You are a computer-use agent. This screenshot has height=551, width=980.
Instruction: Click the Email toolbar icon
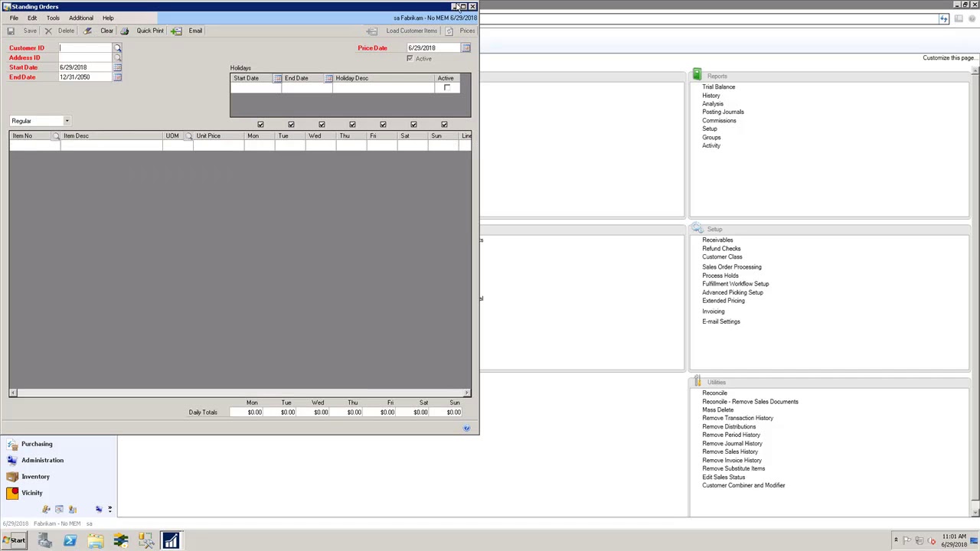[176, 31]
